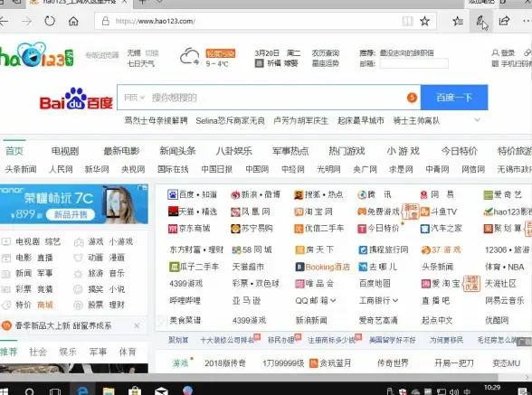Close the 春季新品大上新 promo bar
The height and width of the screenshot is (395, 532).
137,325
